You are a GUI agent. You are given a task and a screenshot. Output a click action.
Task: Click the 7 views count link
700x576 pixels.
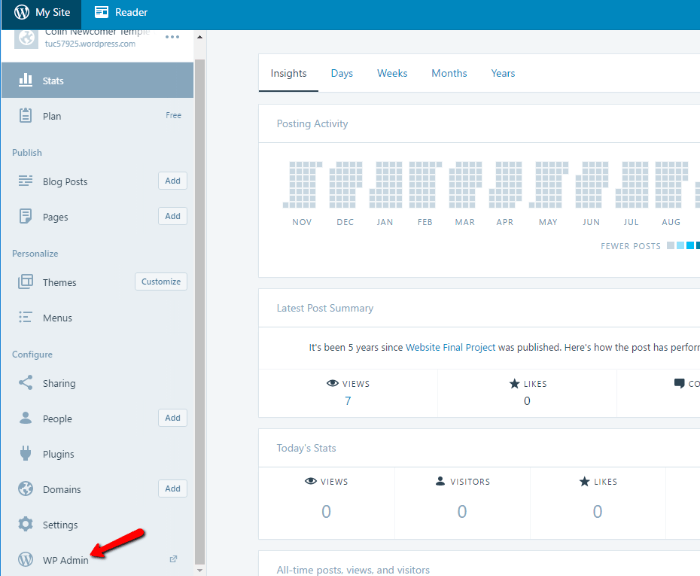(x=348, y=401)
